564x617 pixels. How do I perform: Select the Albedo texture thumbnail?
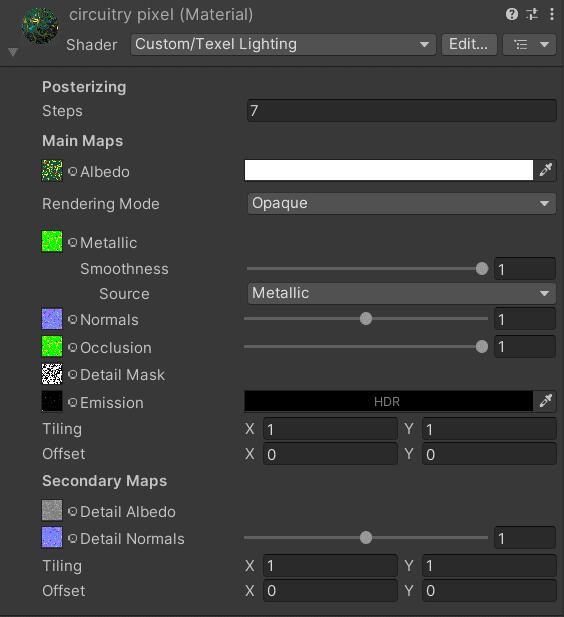52,170
